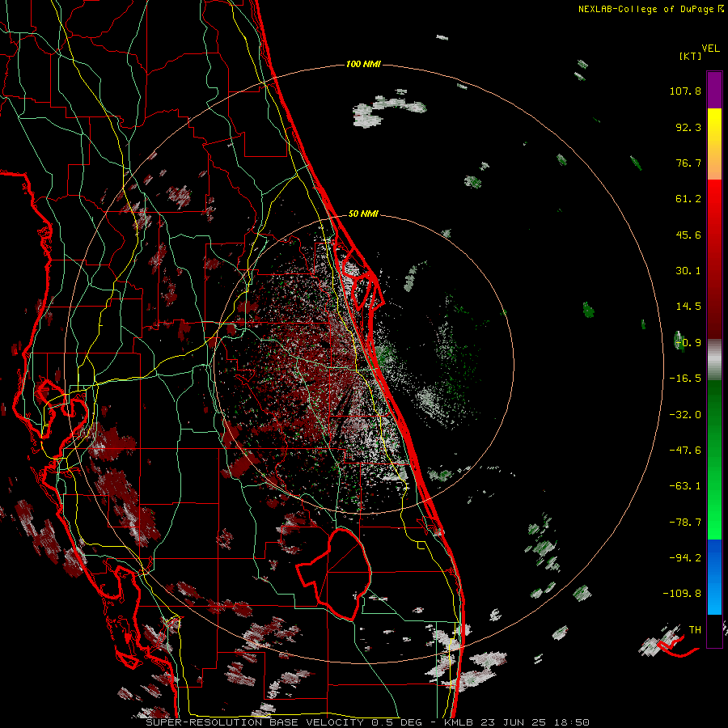Viewport: 728px width, 728px height.
Task: Click the VEL legend heading
Action: click(x=711, y=49)
